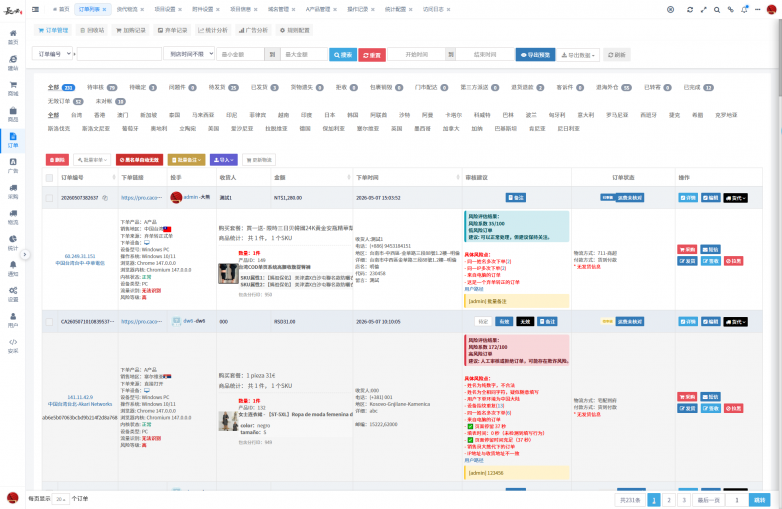Screen dimensions: 782x509
Task: Click the red 重置 button
Action: click(x=372, y=55)
